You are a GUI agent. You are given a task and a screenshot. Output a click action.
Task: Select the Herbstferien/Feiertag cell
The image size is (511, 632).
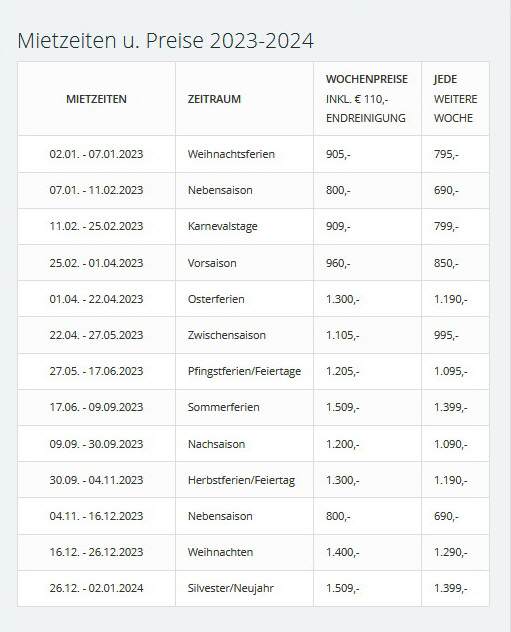pos(241,480)
